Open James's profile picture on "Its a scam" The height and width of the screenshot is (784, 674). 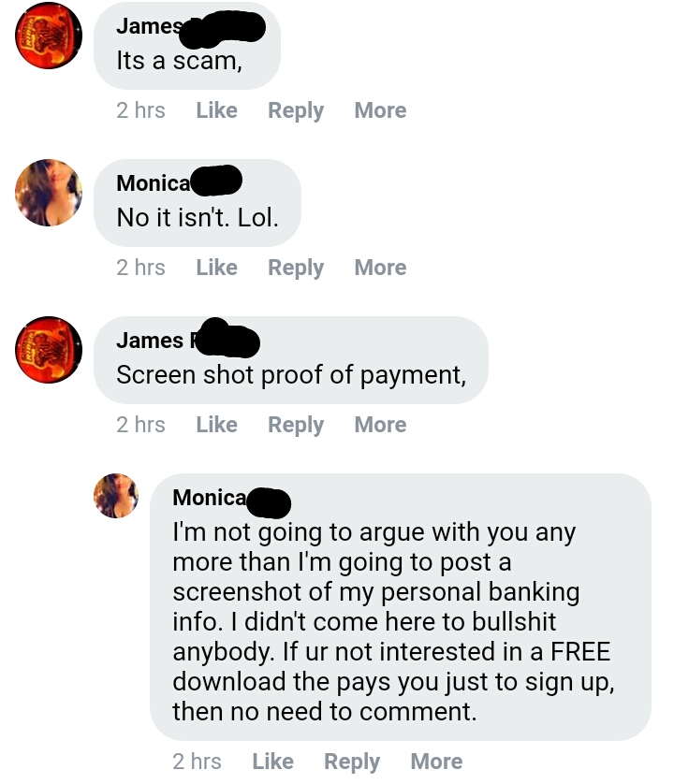point(49,36)
